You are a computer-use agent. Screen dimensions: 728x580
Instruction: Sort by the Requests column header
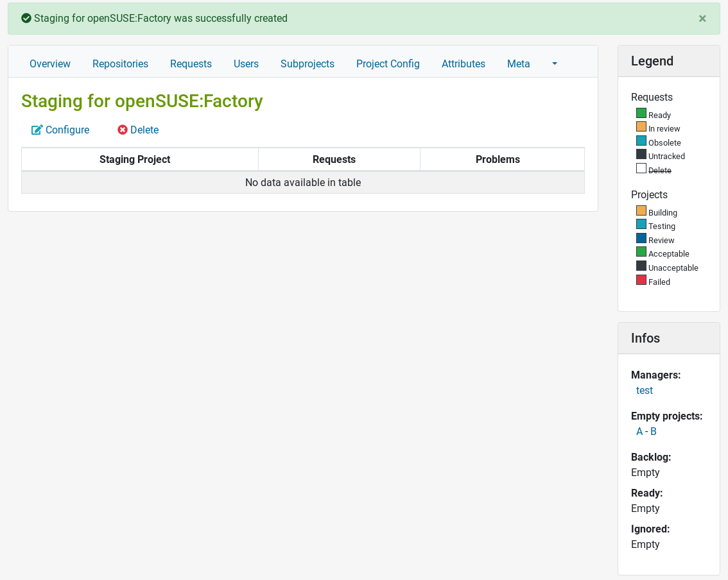pos(339,159)
